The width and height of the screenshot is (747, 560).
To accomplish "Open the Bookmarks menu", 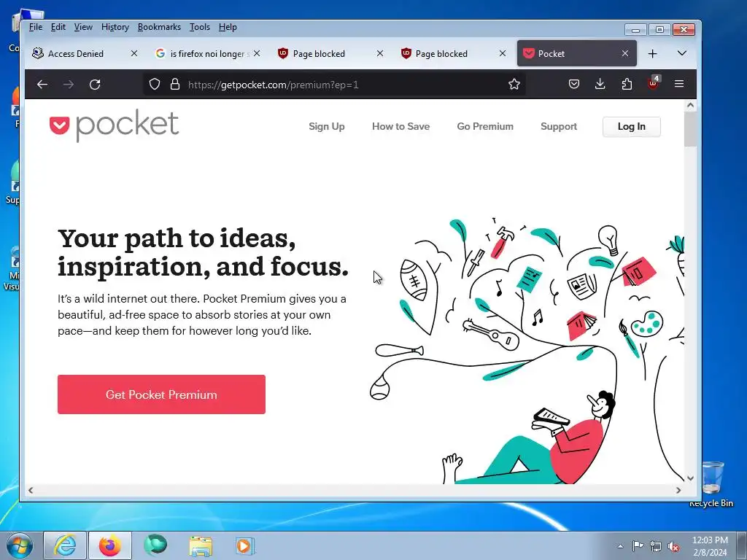I will [159, 27].
